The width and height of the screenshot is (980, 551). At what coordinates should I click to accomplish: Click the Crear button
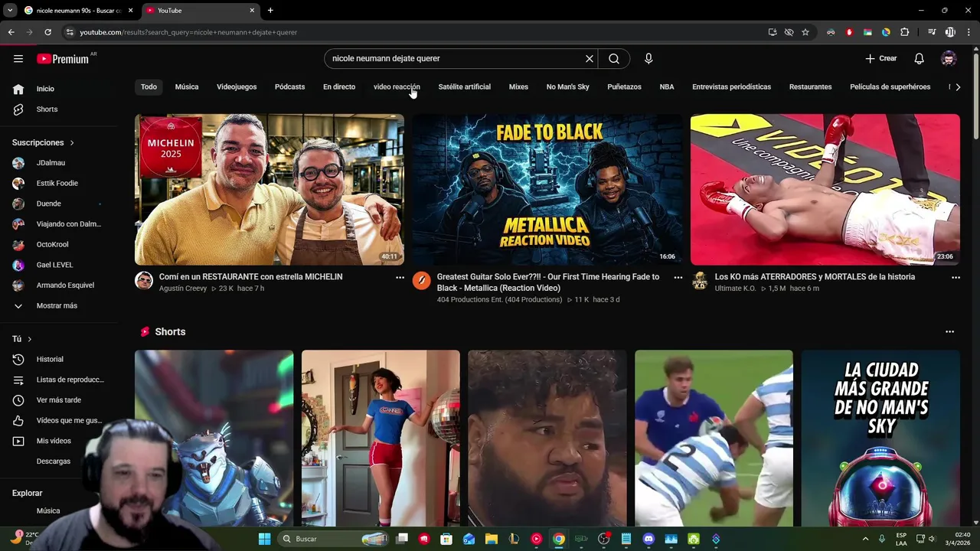(x=881, y=59)
